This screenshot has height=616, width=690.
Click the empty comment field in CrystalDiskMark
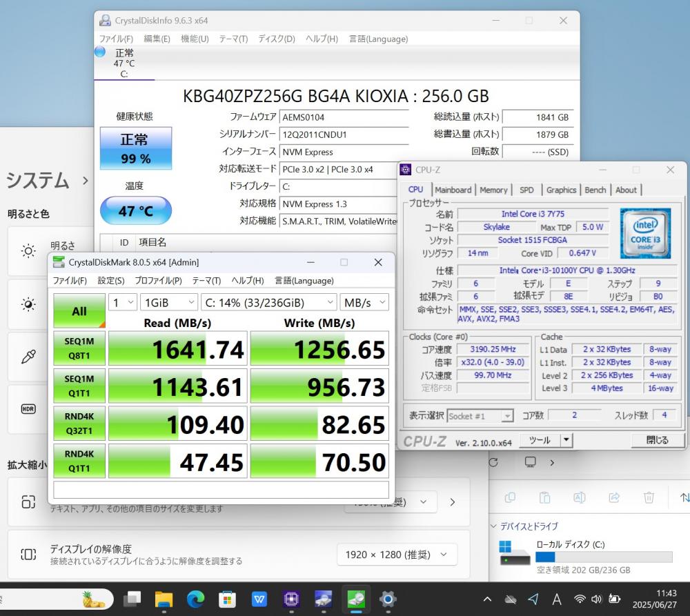point(221,490)
